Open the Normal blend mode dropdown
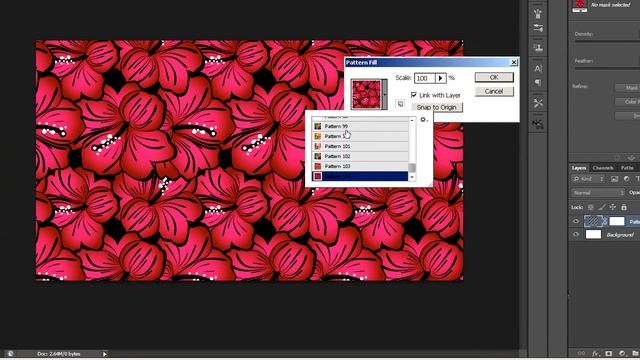 coord(598,193)
